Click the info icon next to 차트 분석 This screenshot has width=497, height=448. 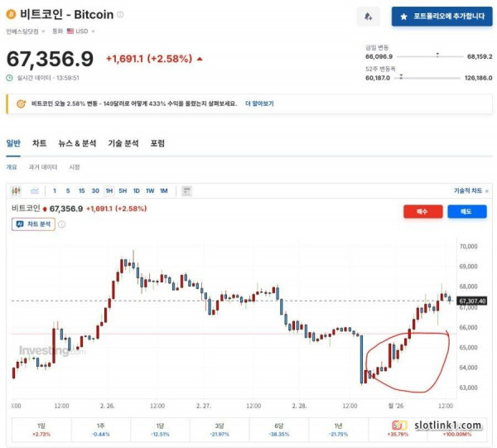60,224
